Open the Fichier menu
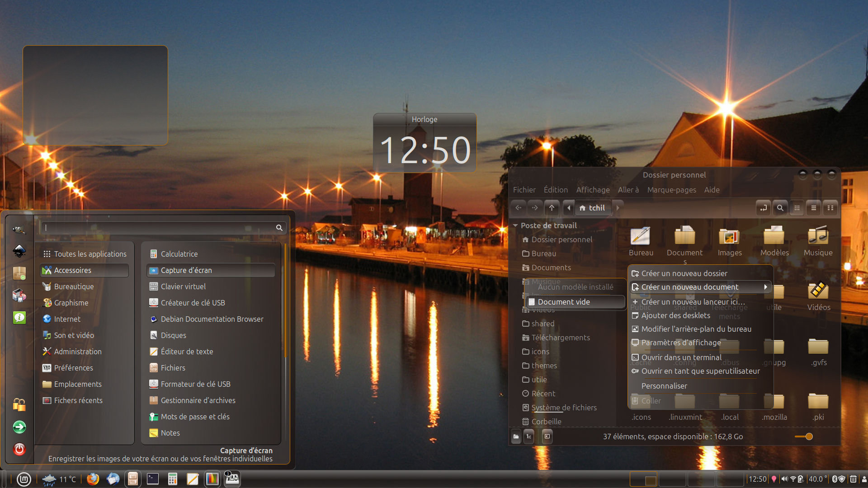 coord(524,190)
